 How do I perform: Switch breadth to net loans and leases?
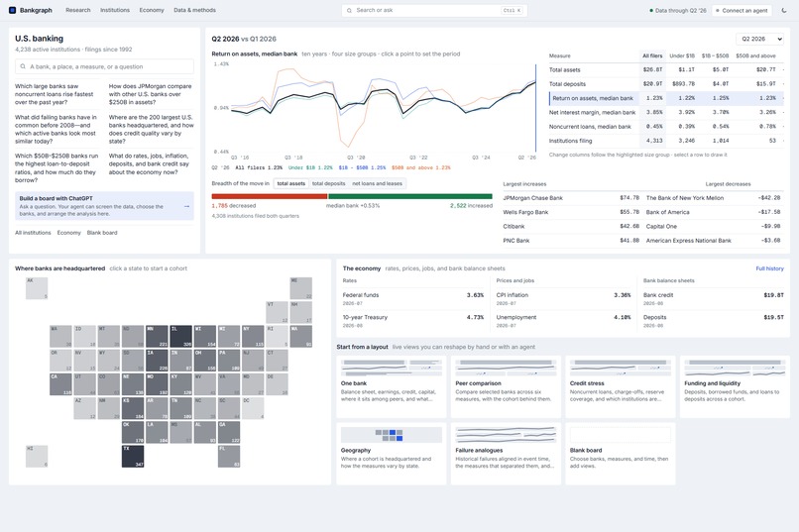pos(377,184)
